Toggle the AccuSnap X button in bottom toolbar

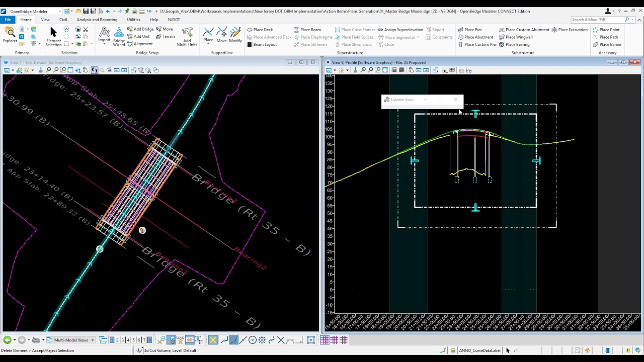pyautogui.click(x=213, y=340)
